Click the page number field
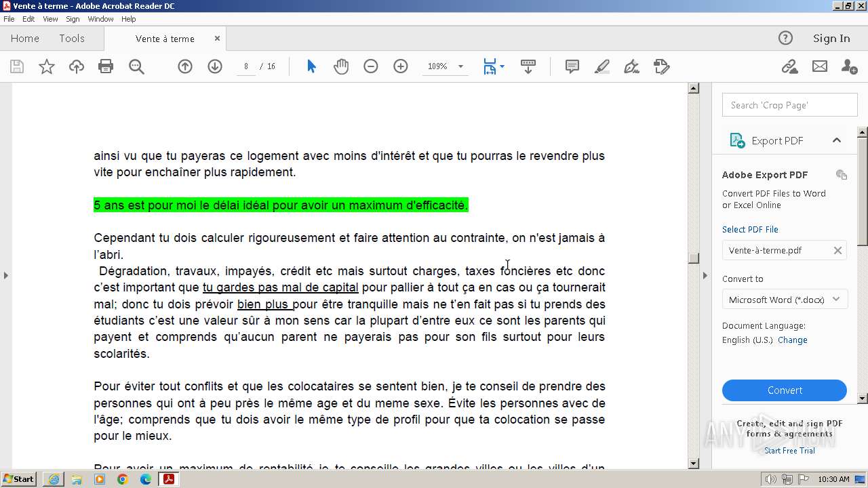868x488 pixels. 246,66
